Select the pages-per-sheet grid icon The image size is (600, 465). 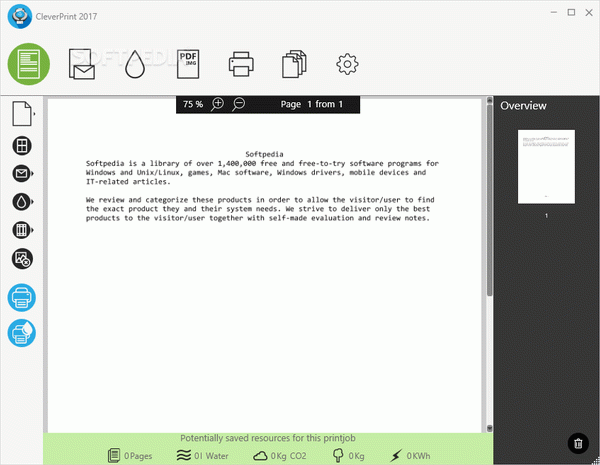tap(22, 146)
